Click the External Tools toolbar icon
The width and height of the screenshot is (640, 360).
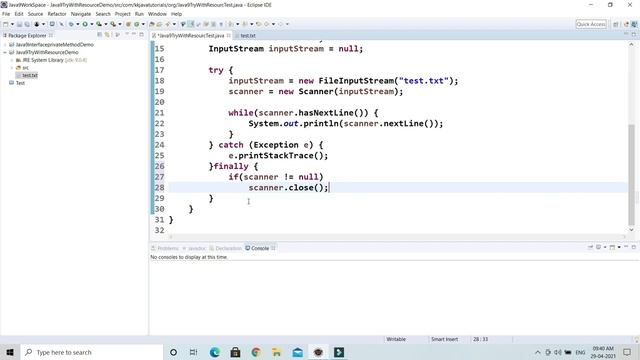point(113,24)
